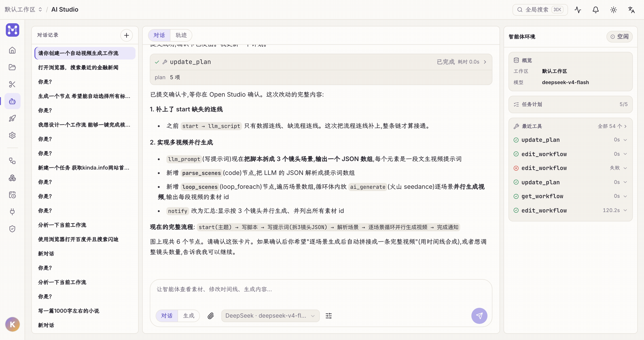This screenshot has height=340, width=644.
Task: Click the AI Studio breadcrumb title
Action: tap(65, 9)
